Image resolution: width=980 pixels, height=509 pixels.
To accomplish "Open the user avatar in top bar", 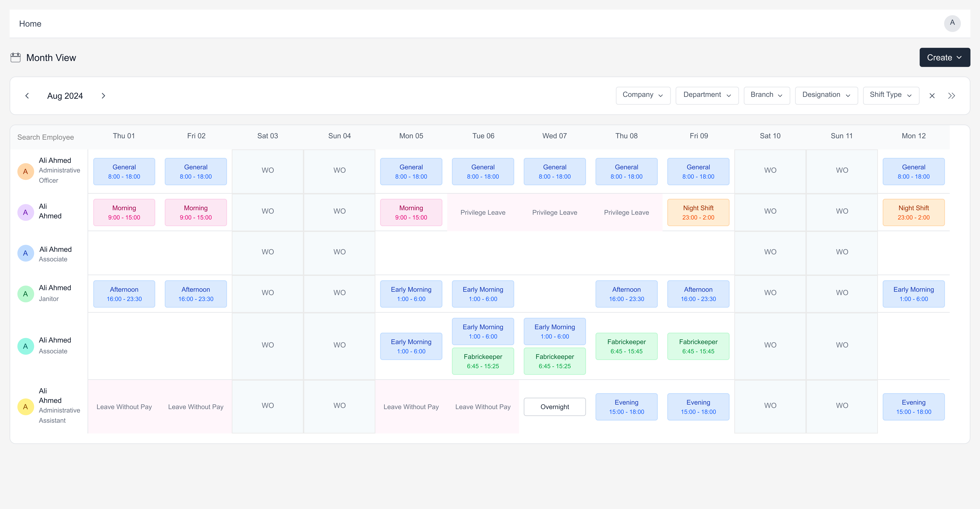I will [952, 23].
